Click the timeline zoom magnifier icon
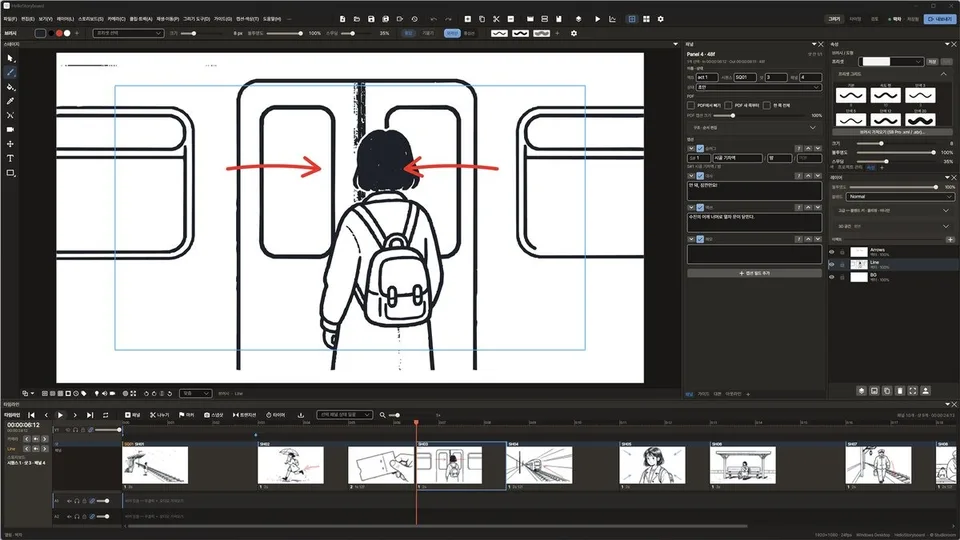 click(383, 415)
